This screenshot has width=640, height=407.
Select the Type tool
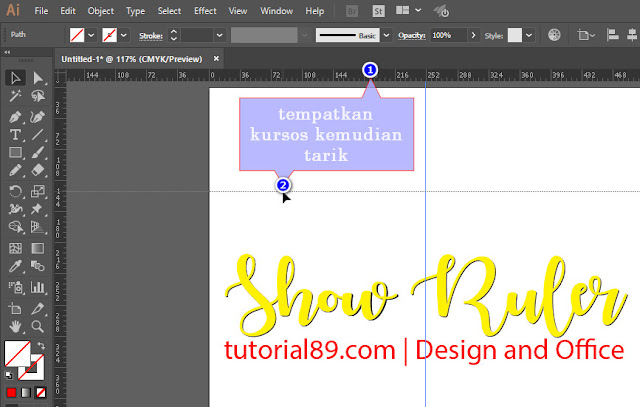(x=16, y=135)
